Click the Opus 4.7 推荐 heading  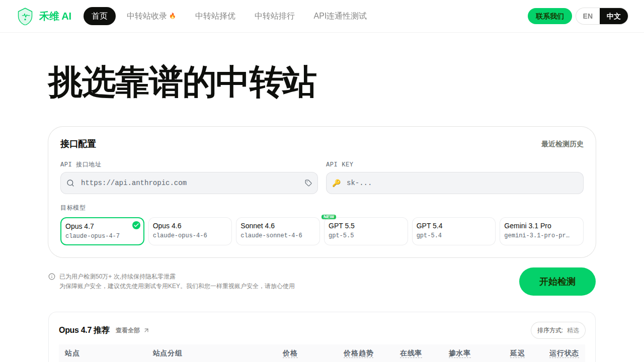click(84, 330)
